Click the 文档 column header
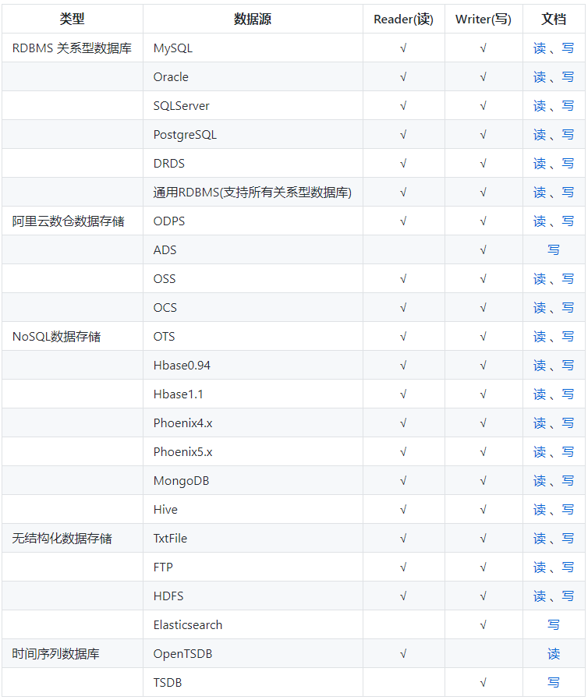588x700 pixels. click(554, 19)
